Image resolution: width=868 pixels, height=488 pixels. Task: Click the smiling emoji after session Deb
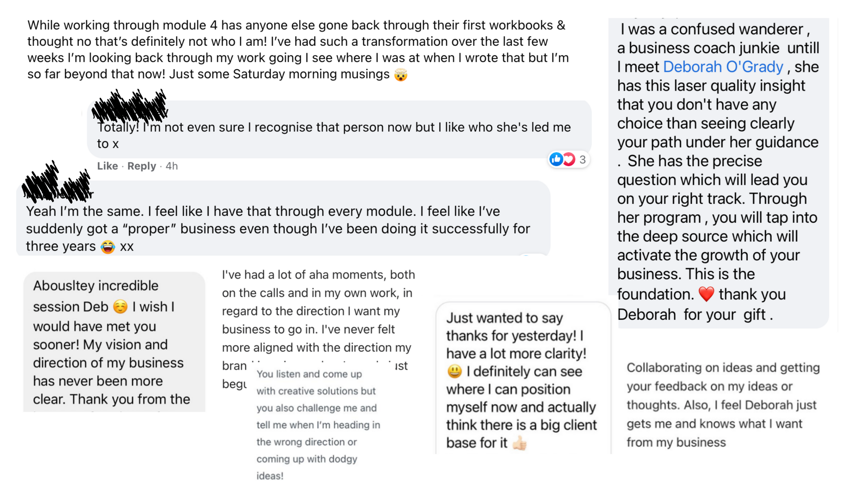click(x=120, y=307)
